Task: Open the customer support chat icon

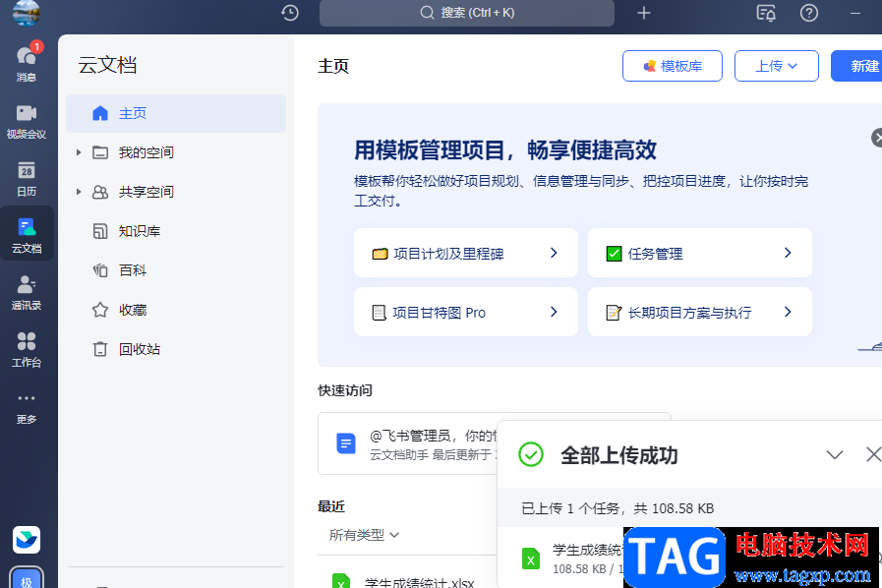Action: click(766, 13)
